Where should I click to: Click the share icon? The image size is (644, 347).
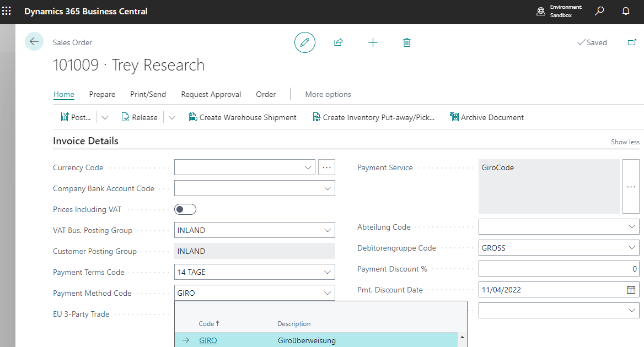coord(339,42)
